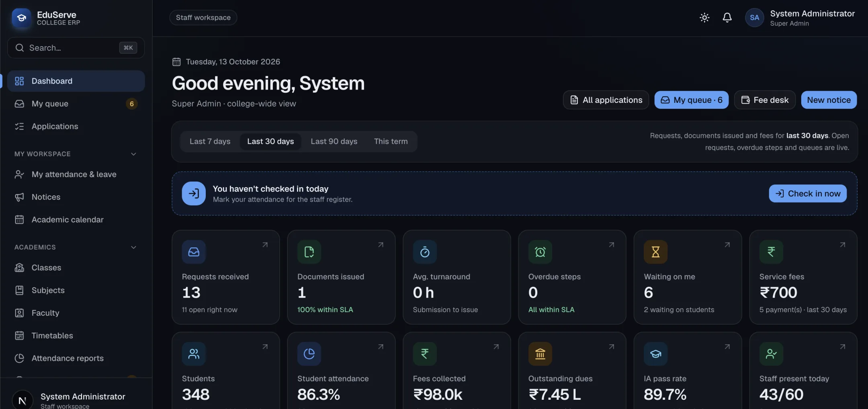Click the Avg. turnaround stopwatch icon
The height and width of the screenshot is (409, 868).
click(425, 252)
